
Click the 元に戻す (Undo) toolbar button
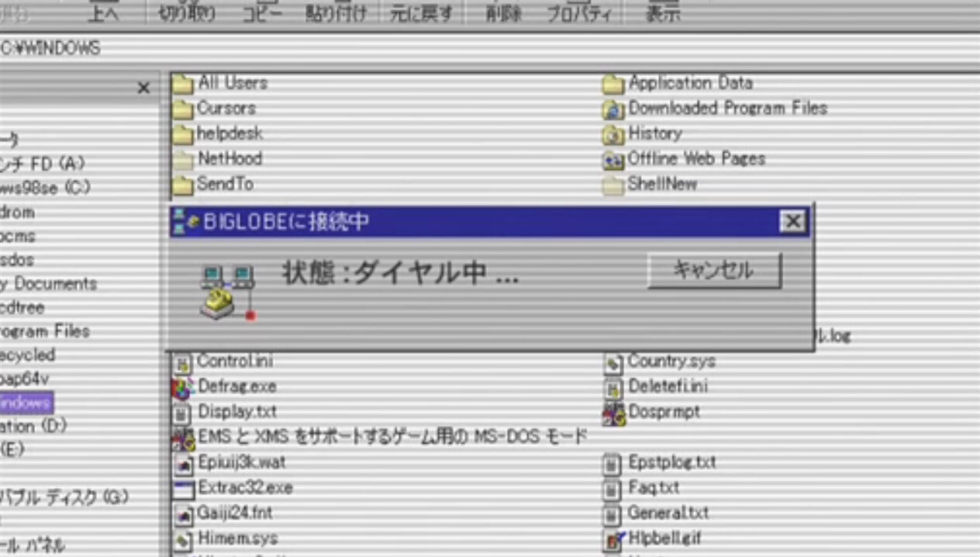(420, 12)
